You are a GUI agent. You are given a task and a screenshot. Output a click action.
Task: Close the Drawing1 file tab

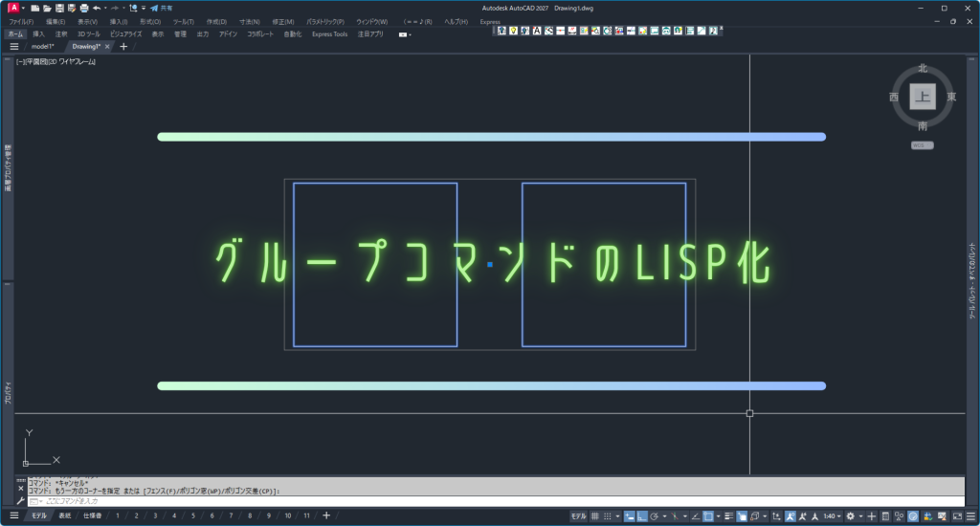(x=107, y=46)
